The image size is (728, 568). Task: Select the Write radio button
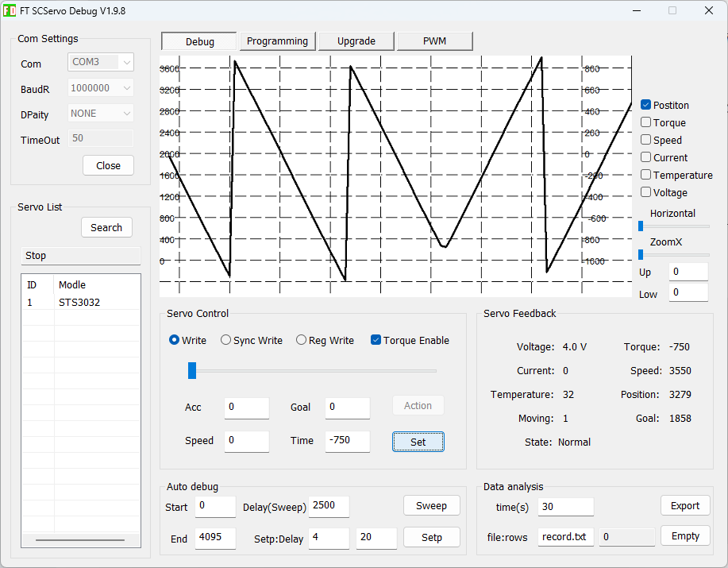(x=174, y=340)
